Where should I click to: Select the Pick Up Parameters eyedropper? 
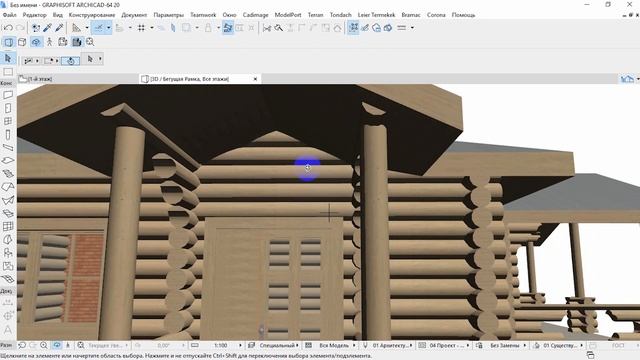pos(47,28)
